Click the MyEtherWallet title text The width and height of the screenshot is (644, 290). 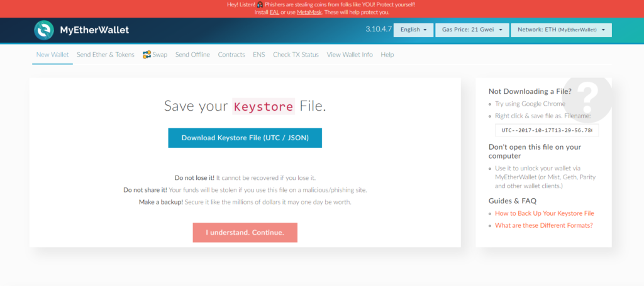[x=94, y=30]
